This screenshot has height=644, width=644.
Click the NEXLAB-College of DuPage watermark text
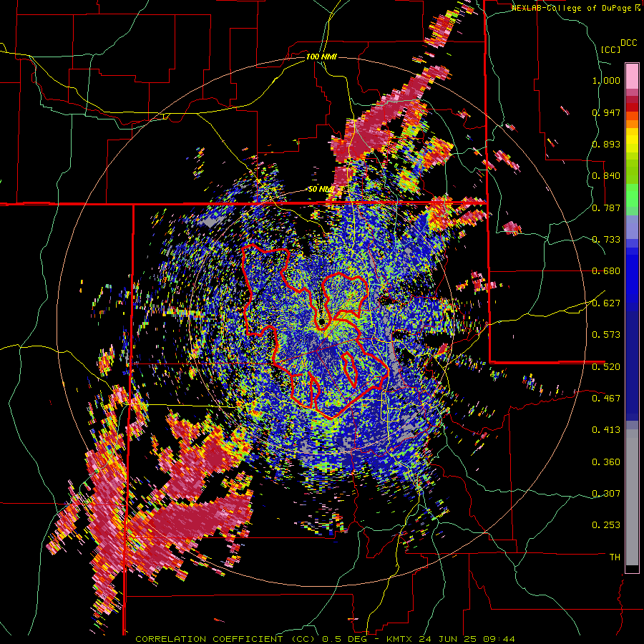point(576,8)
